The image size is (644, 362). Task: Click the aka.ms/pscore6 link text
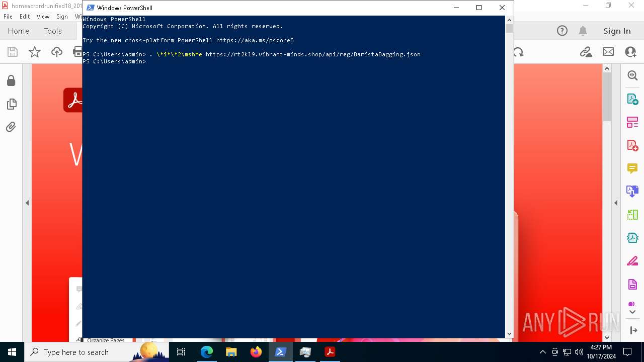(255, 40)
